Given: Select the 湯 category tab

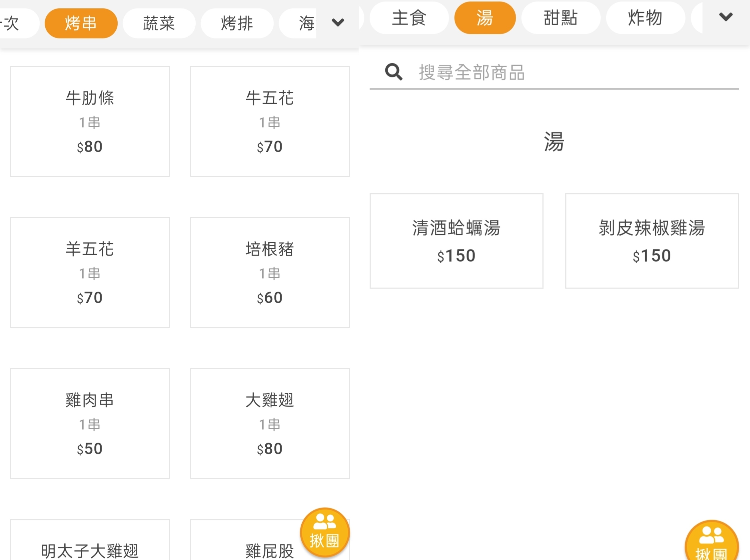Looking at the screenshot, I should pos(485,18).
